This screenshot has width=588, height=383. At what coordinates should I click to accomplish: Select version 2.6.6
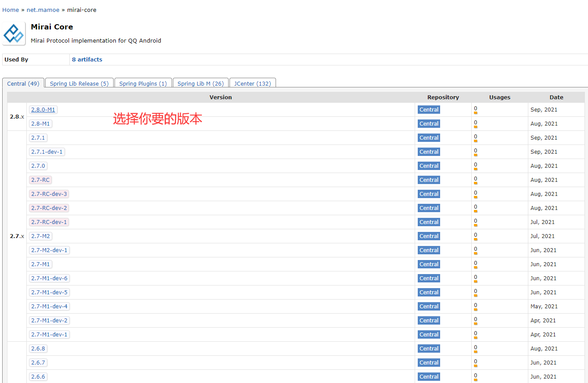point(38,377)
